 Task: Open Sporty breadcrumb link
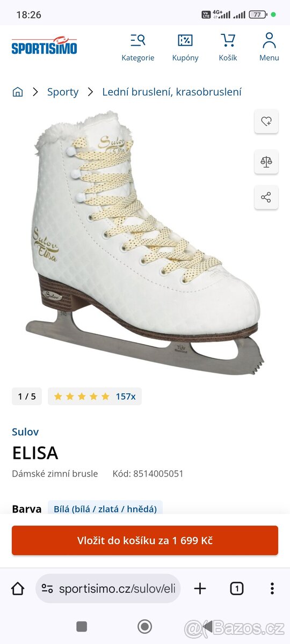(63, 92)
